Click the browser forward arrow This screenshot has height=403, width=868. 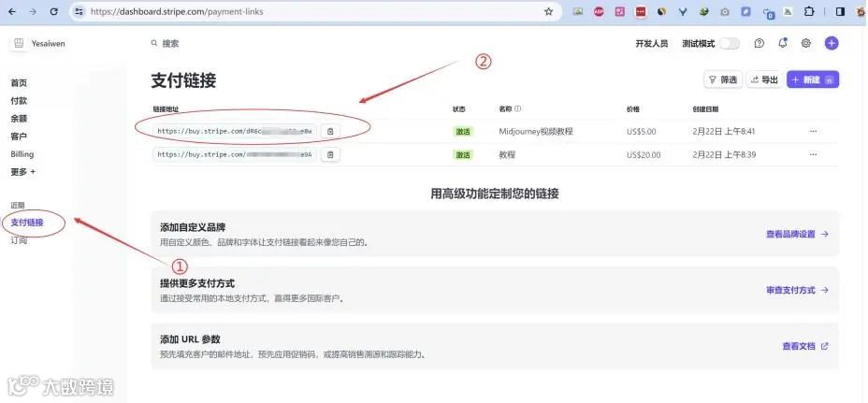33,11
